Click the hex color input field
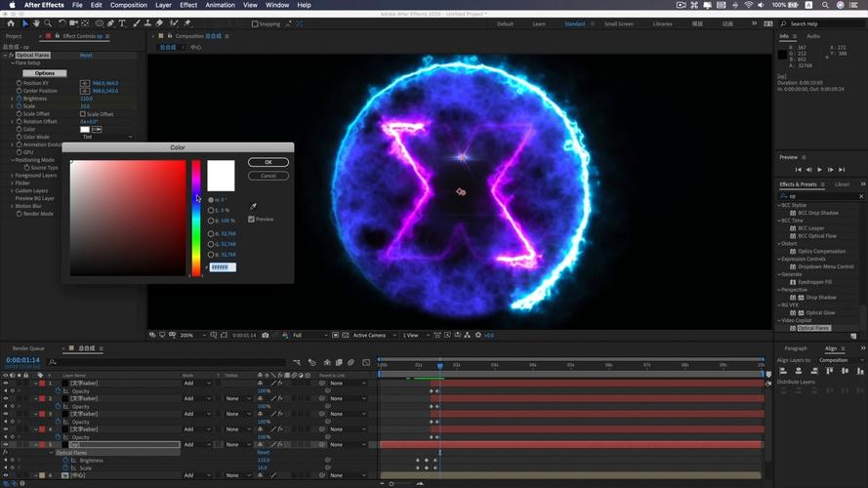The image size is (868, 488). (223, 267)
